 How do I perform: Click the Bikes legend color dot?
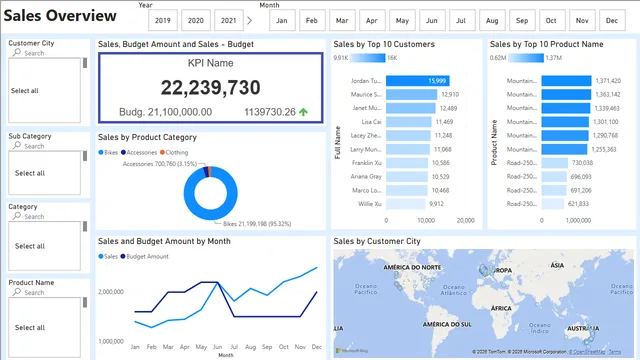click(x=101, y=152)
